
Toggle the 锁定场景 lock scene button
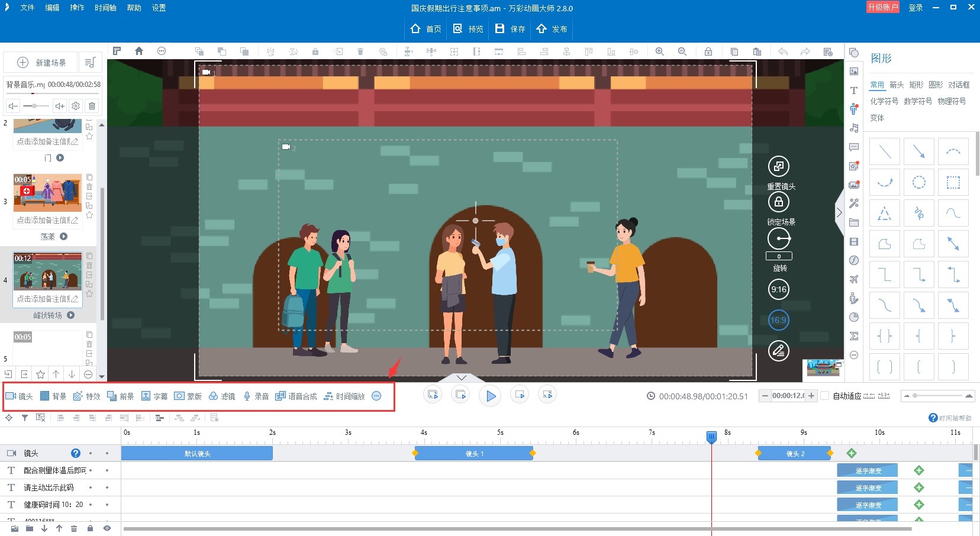tap(779, 202)
